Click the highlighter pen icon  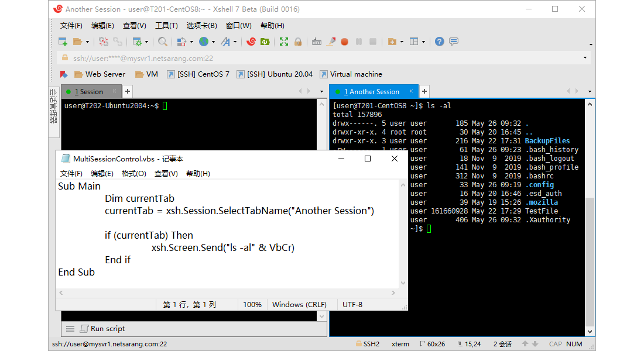tap(331, 42)
